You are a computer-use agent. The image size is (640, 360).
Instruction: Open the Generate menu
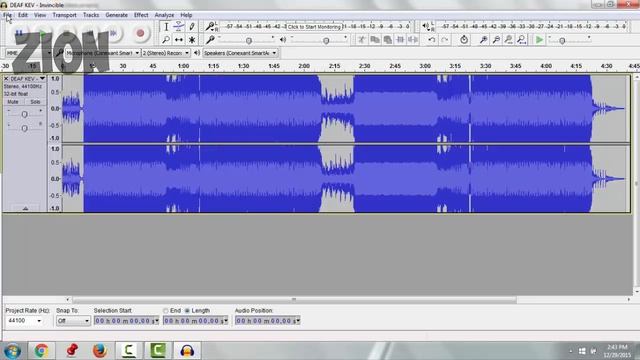116,15
